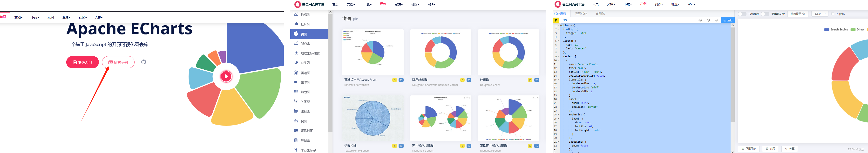
Task: Expand 文档 menu in the homepage navbar
Action: (x=19, y=18)
